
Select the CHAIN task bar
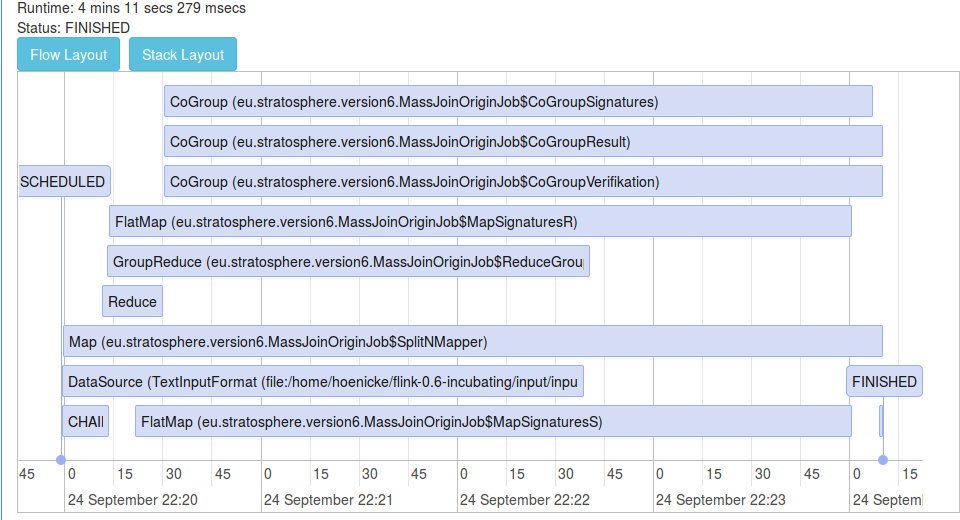coord(85,421)
